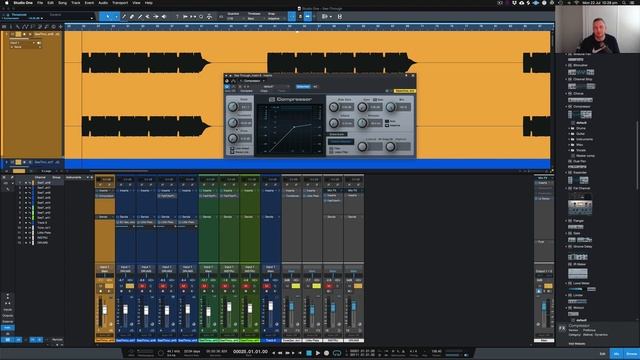This screenshot has height=360, width=640.
Task: Unmute the Track 8 mixer channel
Action: click(x=267, y=286)
